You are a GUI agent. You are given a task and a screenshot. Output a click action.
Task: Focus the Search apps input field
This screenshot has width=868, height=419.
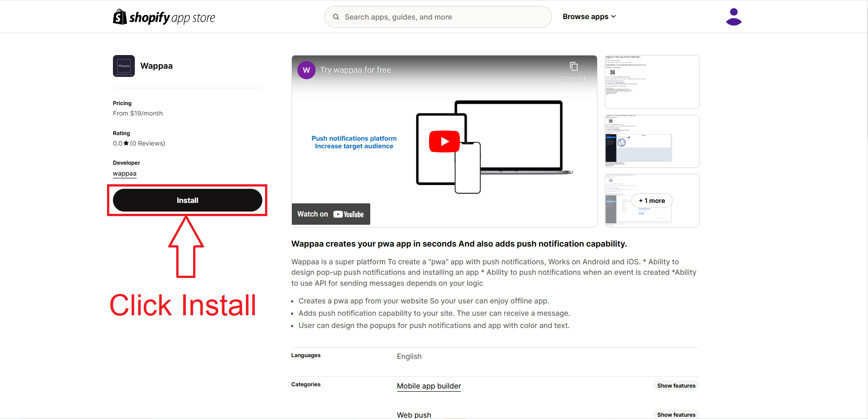pyautogui.click(x=438, y=17)
